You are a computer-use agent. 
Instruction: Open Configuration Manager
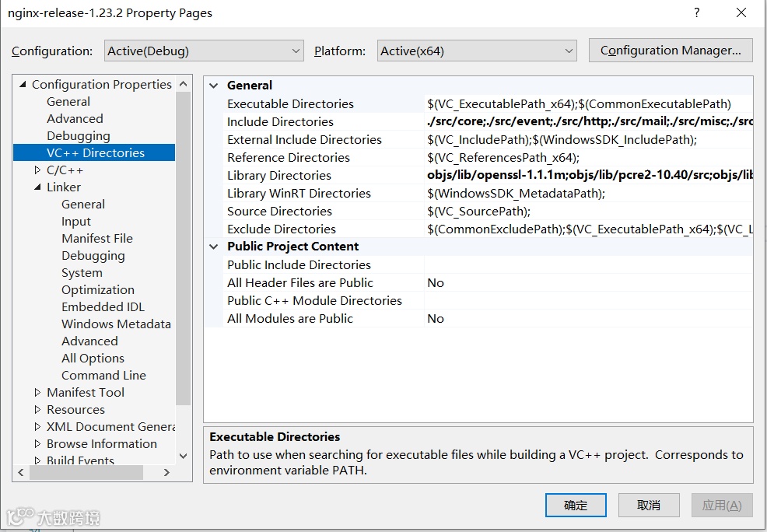pyautogui.click(x=671, y=51)
